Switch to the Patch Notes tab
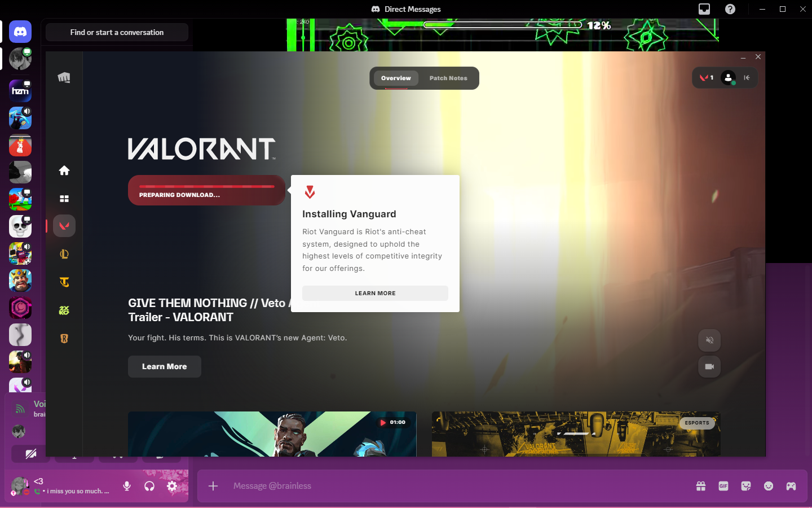The height and width of the screenshot is (508, 812). tap(448, 78)
